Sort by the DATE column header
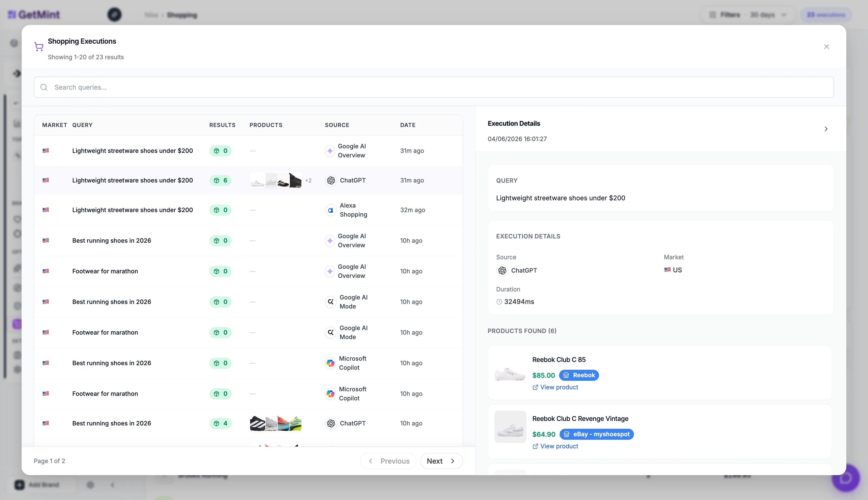This screenshot has height=500, width=868. coord(408,125)
